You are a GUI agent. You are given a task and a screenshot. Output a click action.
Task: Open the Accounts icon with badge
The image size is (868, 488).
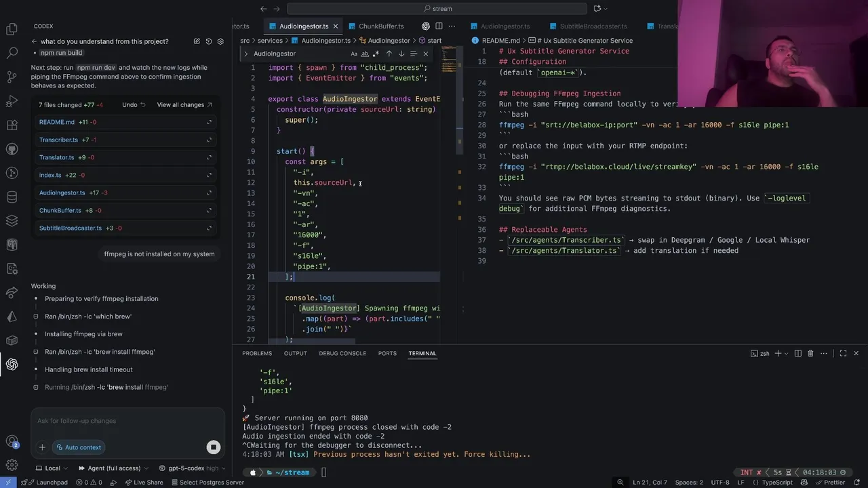tap(12, 442)
